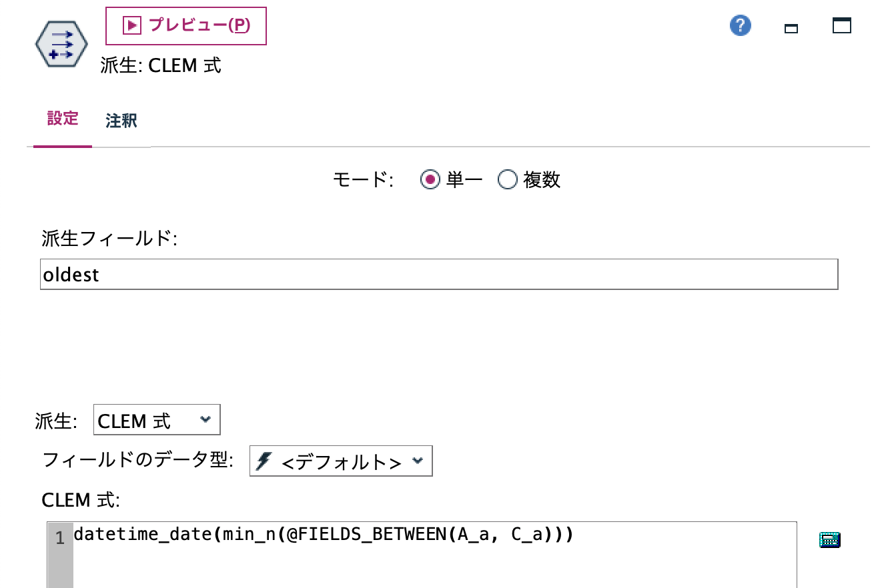Click the restore window icon at top right

coord(841,25)
